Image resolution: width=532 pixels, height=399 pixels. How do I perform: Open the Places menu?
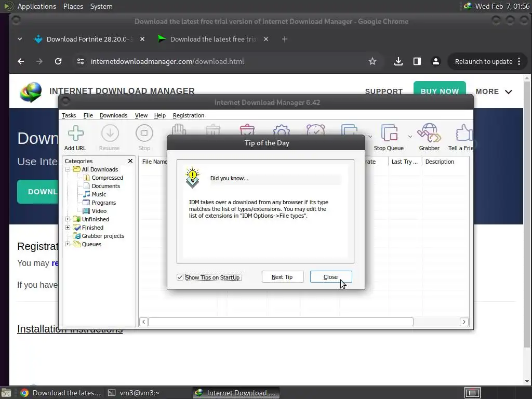(x=73, y=6)
